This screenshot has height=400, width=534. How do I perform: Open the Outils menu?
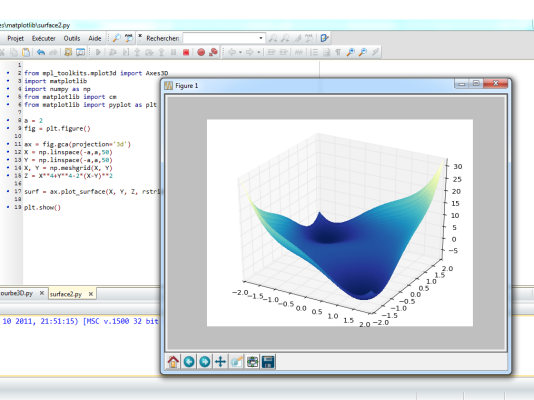pos(72,38)
